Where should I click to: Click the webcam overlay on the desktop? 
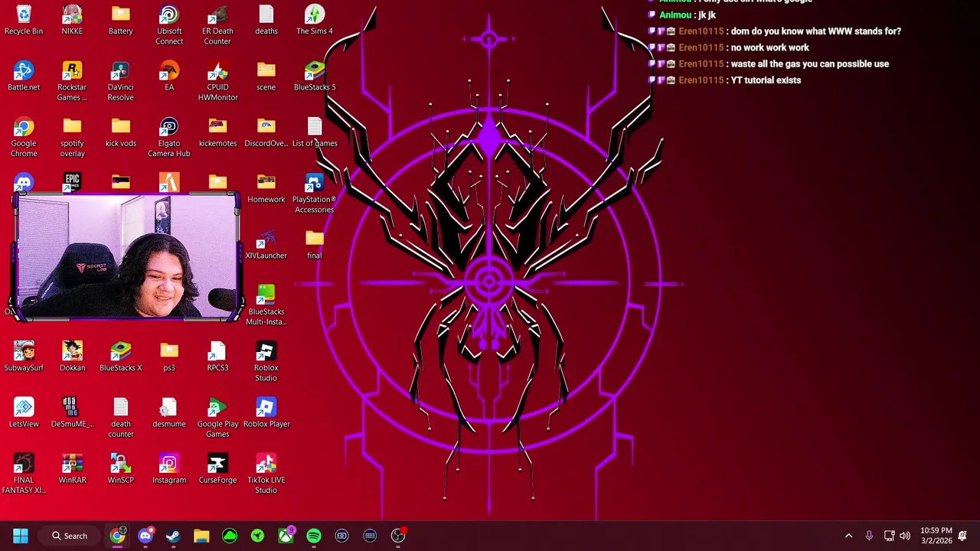127,256
